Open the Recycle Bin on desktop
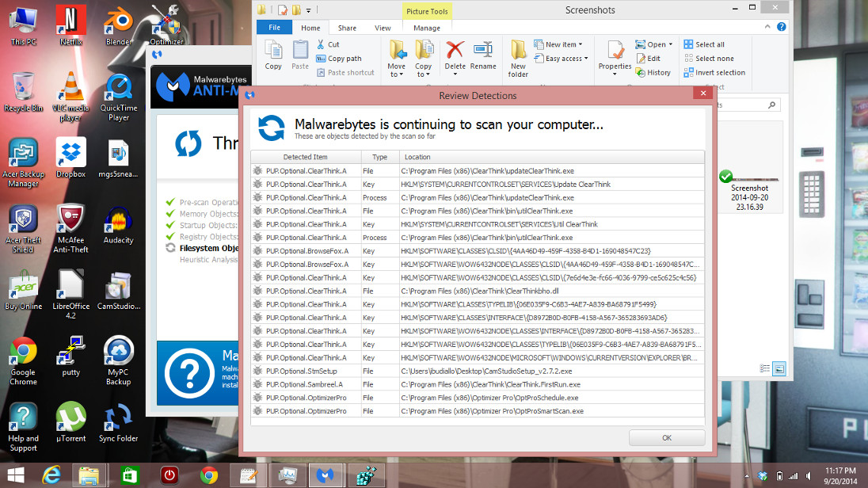Screen dimensions: 868x488 coord(23,91)
